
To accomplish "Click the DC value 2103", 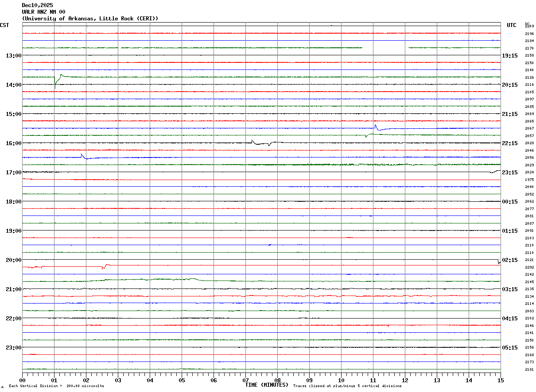I will point(529,238).
